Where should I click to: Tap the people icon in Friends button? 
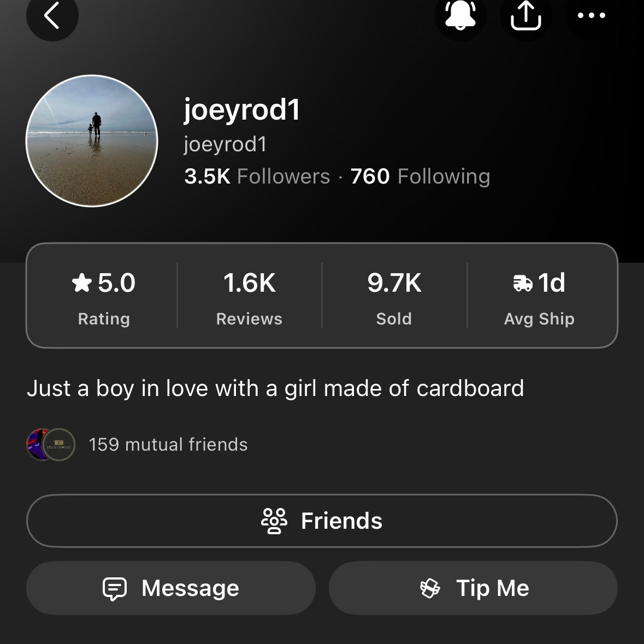point(274,521)
